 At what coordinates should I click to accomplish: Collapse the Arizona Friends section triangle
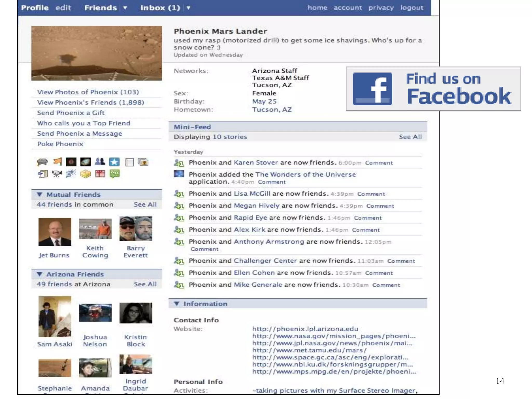(39, 274)
